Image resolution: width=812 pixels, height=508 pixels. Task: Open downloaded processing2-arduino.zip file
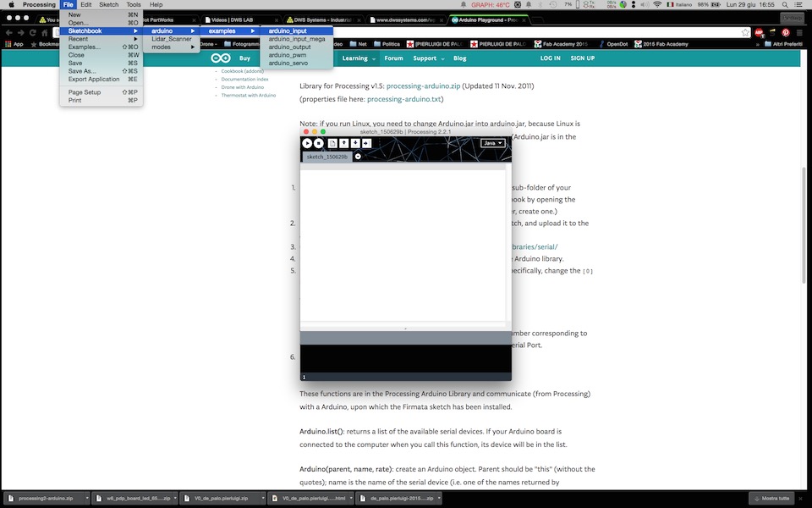click(41, 498)
